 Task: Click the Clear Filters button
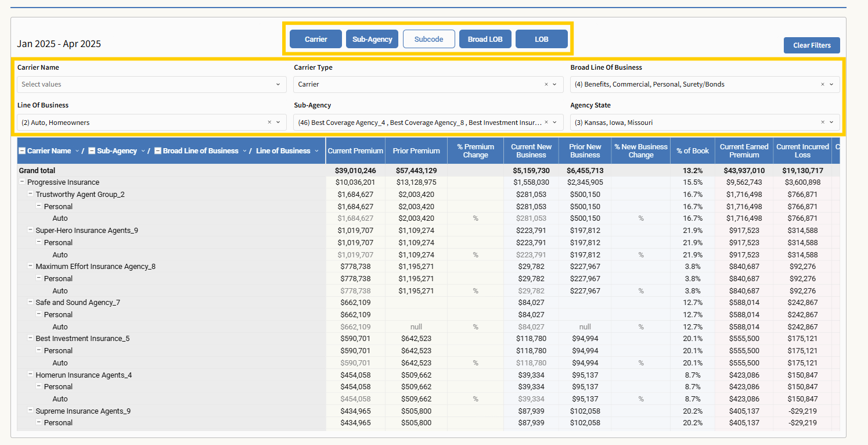click(812, 45)
